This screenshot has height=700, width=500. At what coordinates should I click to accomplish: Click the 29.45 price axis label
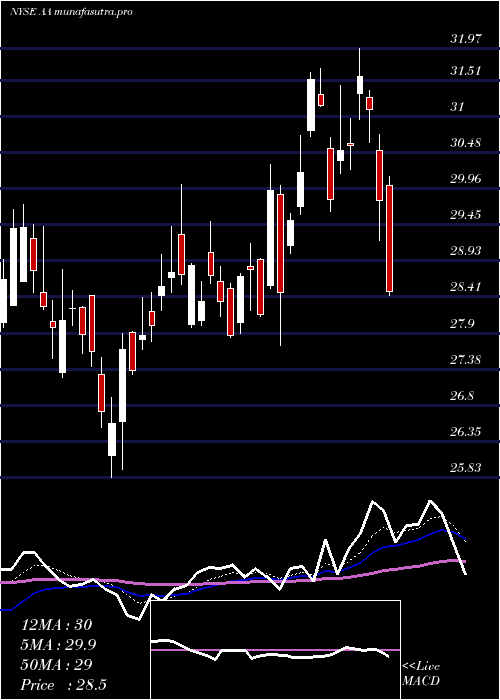[466, 215]
